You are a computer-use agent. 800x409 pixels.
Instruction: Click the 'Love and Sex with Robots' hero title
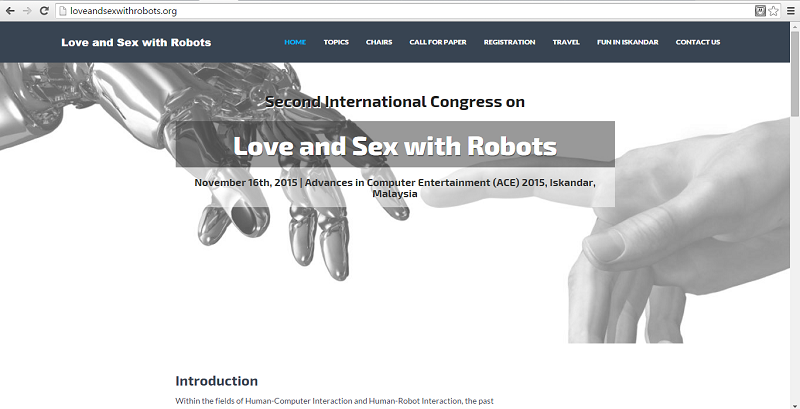point(395,146)
